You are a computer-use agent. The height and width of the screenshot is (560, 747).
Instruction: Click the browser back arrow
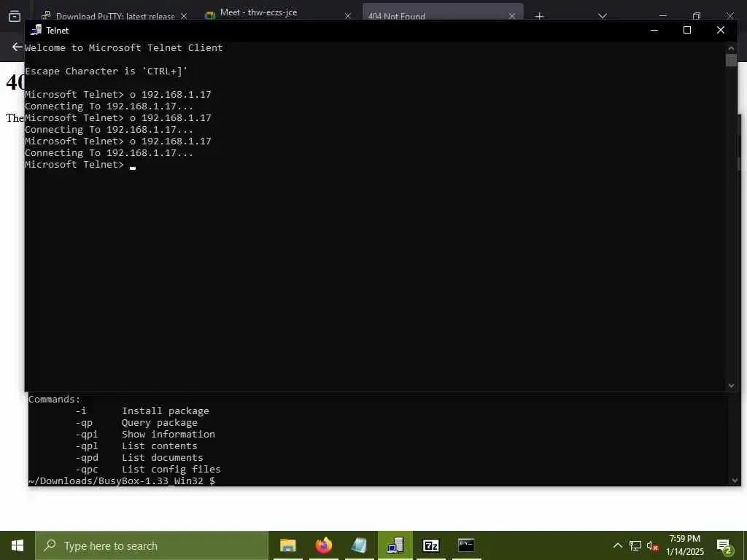[x=18, y=47]
